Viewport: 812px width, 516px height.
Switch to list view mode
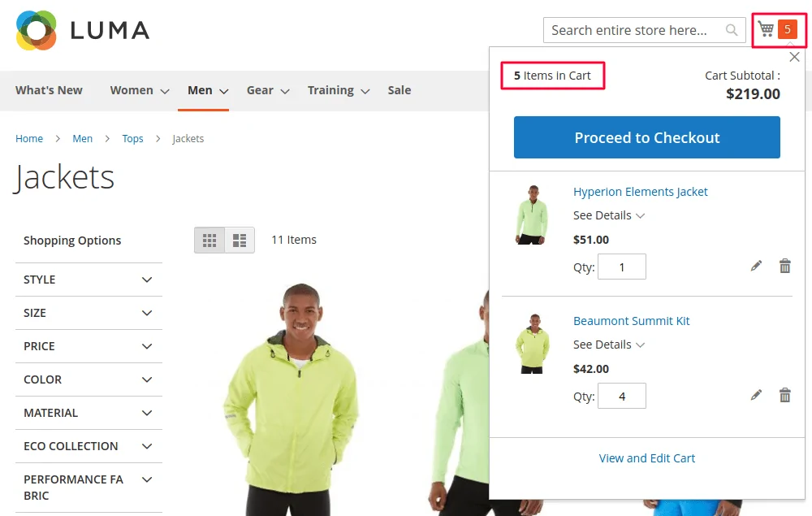tap(240, 240)
